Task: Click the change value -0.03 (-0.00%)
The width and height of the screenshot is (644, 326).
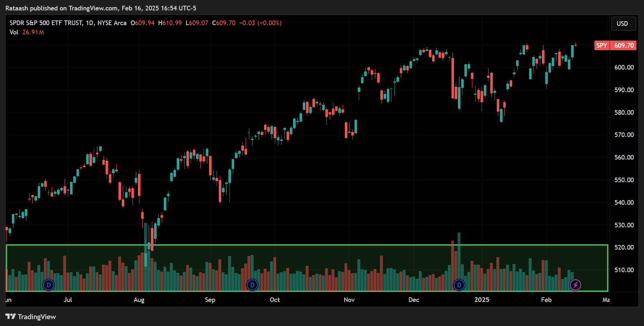Action: click(260, 23)
